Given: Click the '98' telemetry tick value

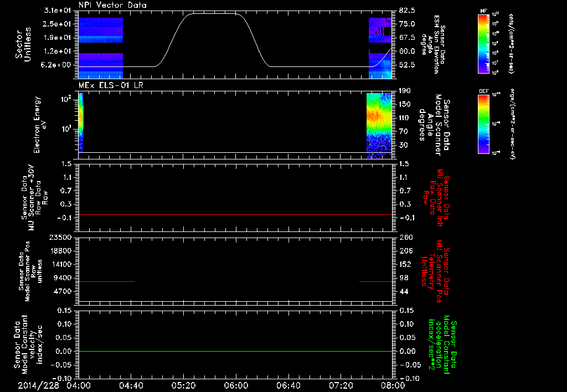Looking at the screenshot, I should 404,278.
